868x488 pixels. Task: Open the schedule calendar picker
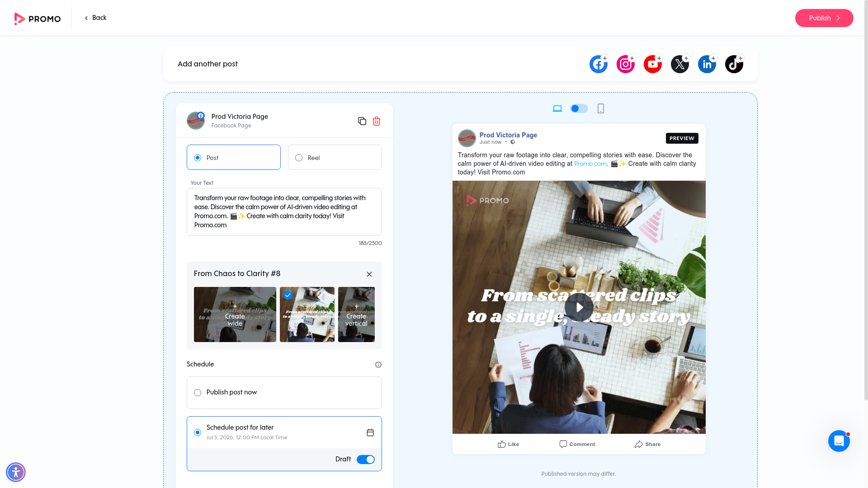(x=370, y=432)
